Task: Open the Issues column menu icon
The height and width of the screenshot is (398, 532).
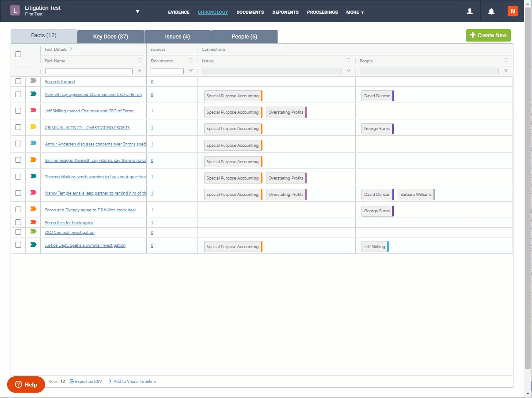Action: click(x=348, y=60)
